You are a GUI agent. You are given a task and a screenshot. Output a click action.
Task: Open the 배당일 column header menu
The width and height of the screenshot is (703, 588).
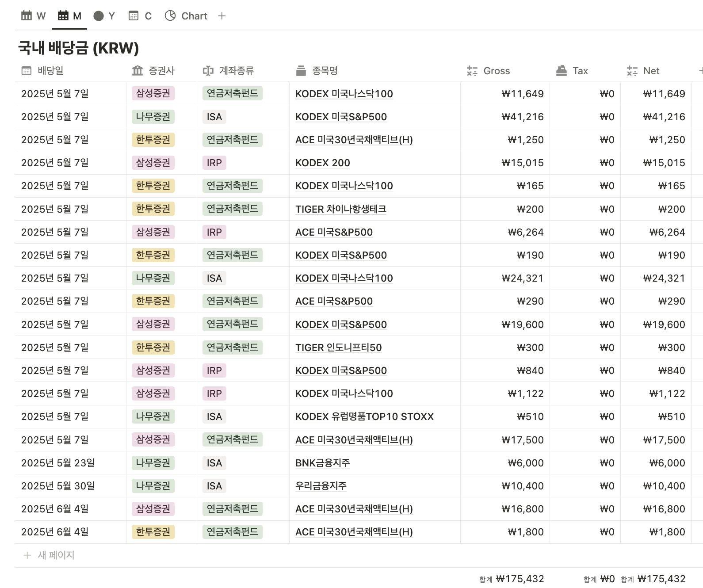click(71, 71)
